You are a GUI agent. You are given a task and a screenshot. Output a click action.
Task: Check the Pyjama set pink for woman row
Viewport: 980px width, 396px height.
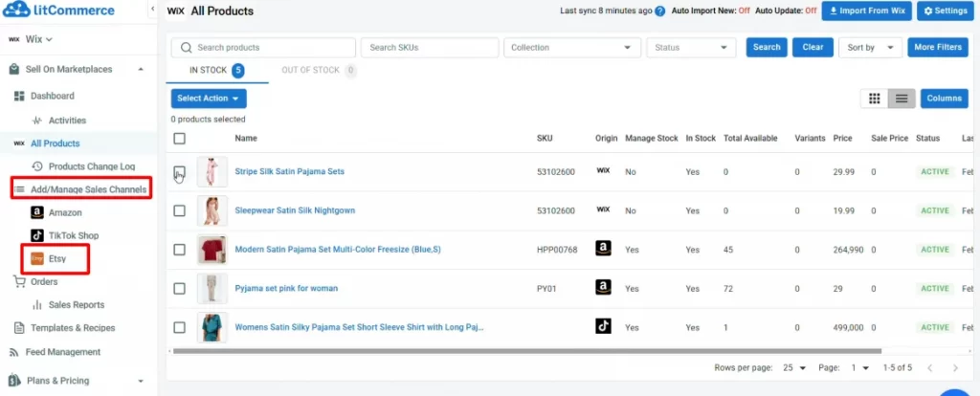179,289
